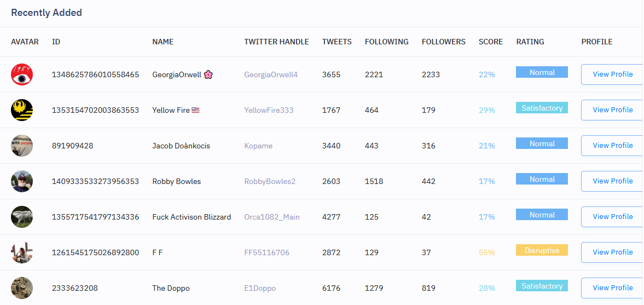Click the SCORE column header
The width and height of the screenshot is (644, 305).
tap(490, 42)
